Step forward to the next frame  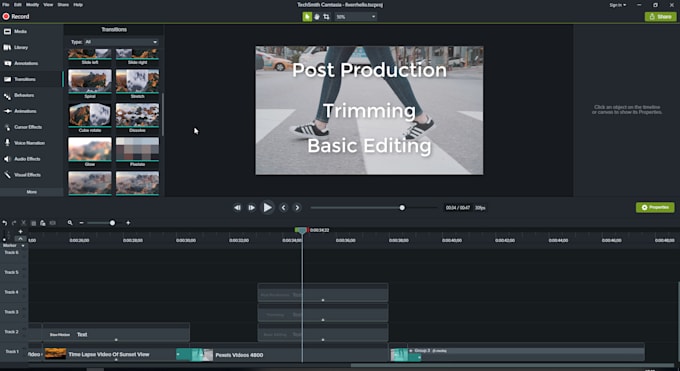251,208
